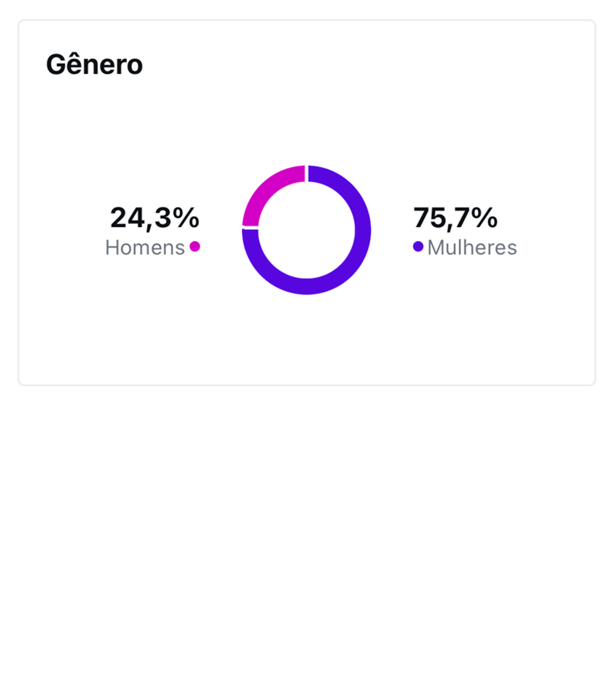The height and width of the screenshot is (685, 616).
Task: Click the empty center of the donut chart
Action: coord(307,230)
